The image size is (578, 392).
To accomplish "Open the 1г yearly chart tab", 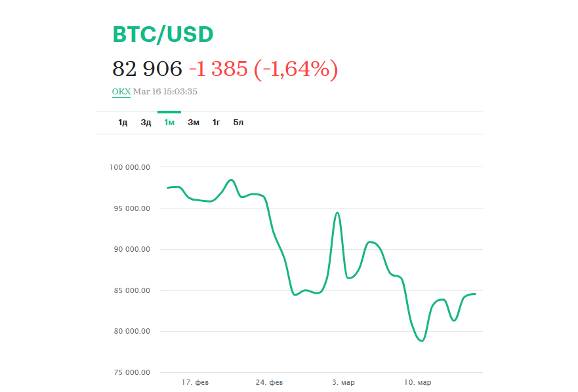I will click(x=216, y=123).
